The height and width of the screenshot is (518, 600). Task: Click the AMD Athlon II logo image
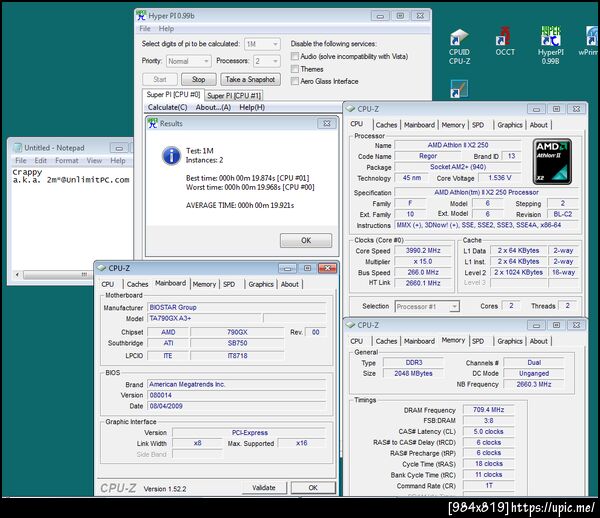point(552,161)
